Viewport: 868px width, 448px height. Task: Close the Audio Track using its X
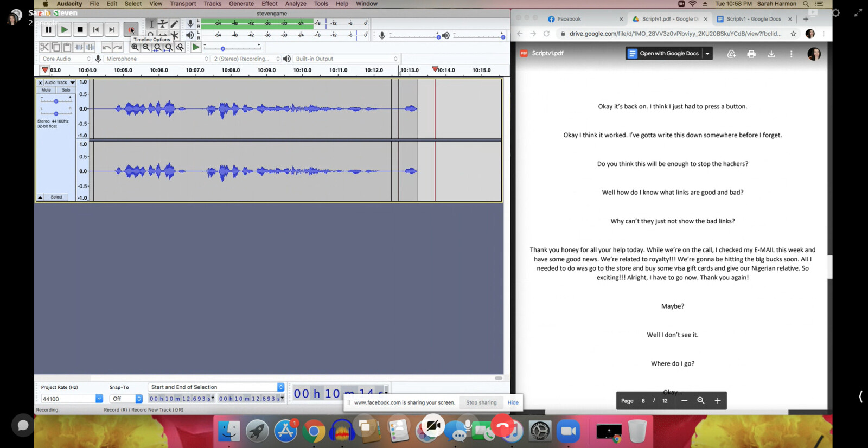click(x=40, y=82)
